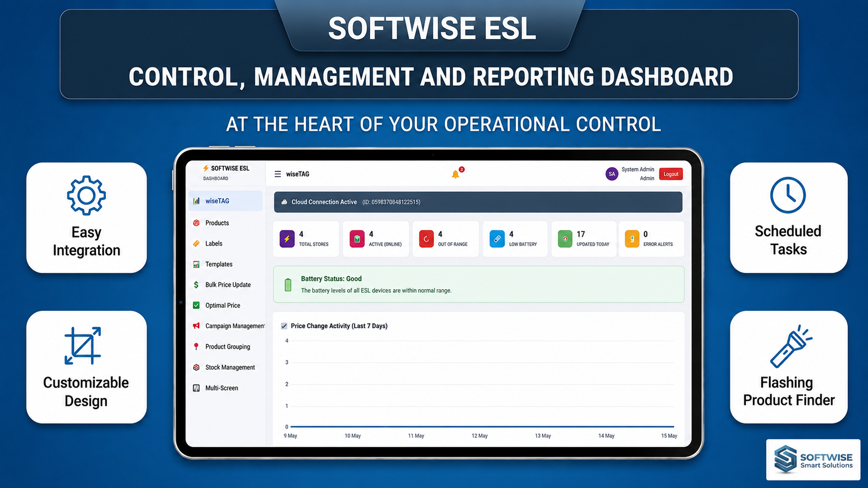
Task: Open the notification bell
Action: tap(456, 174)
